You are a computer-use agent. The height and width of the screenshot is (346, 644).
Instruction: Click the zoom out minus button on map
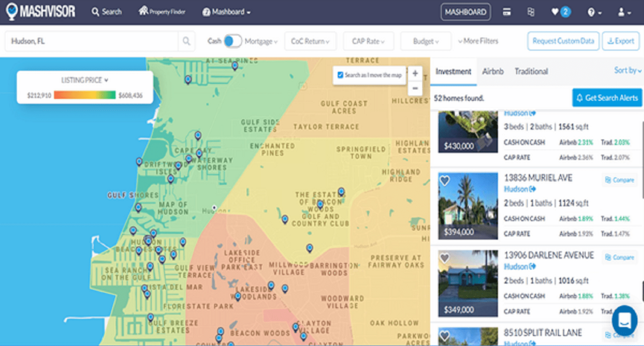click(x=415, y=88)
